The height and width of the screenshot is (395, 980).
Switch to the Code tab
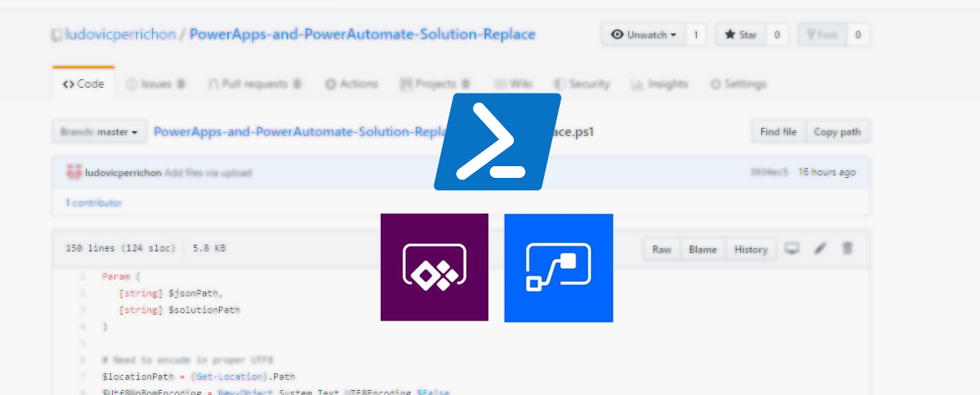[84, 84]
